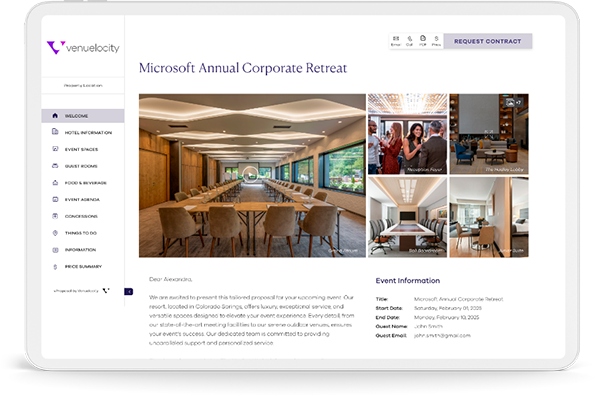Click the Things To Do pin icon

55,233
